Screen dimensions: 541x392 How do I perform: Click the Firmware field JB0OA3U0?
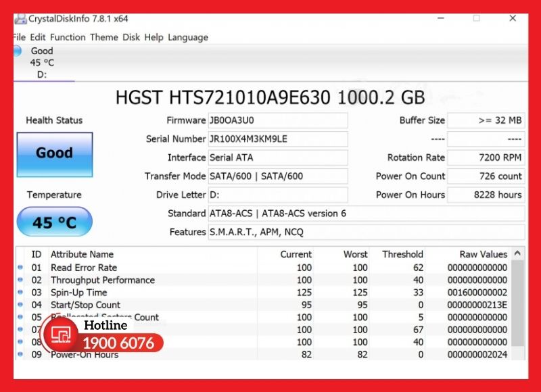pos(278,120)
